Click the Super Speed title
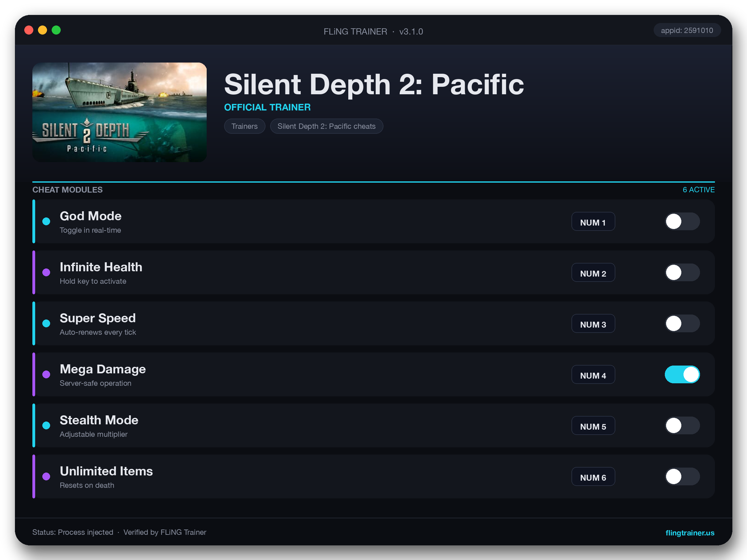Viewport: 747px width, 560px height. [x=98, y=318]
